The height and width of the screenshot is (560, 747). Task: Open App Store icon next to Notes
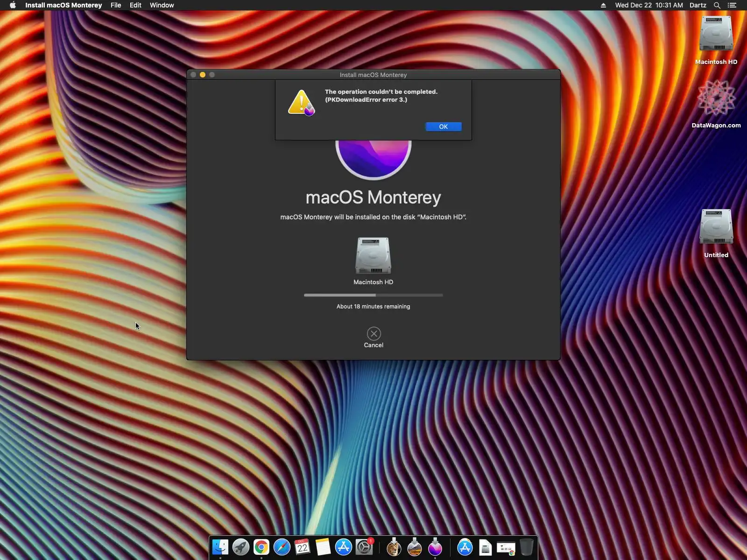pyautogui.click(x=344, y=547)
